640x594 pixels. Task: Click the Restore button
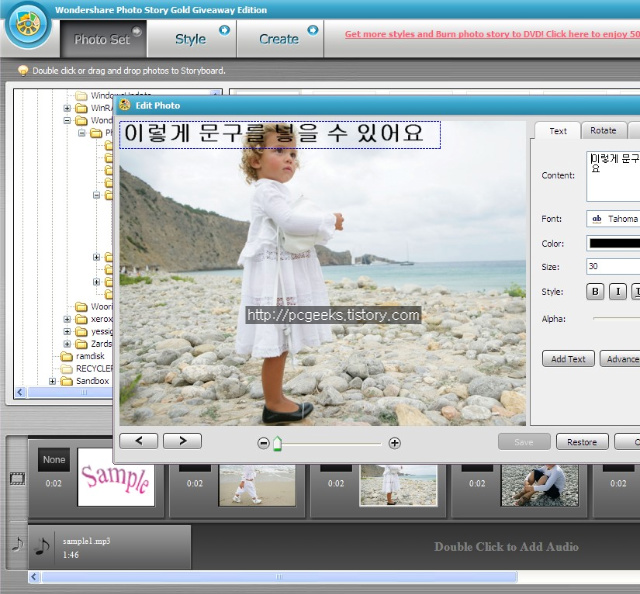point(582,442)
